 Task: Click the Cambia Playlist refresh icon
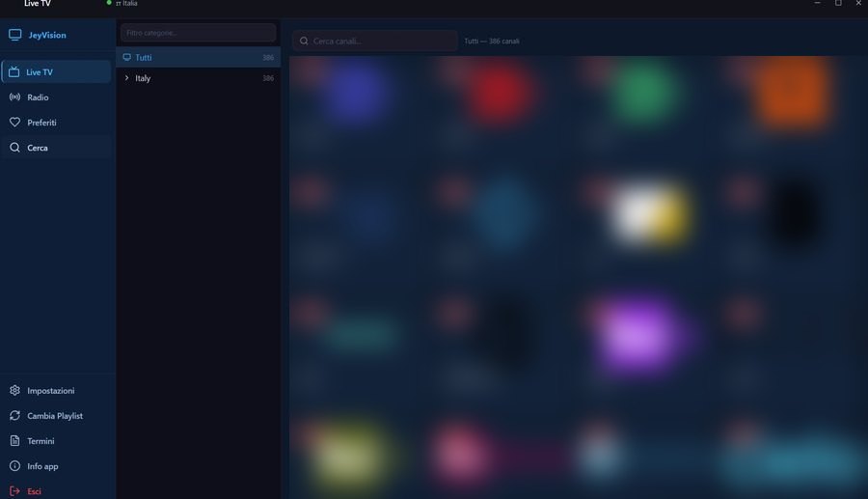14,416
